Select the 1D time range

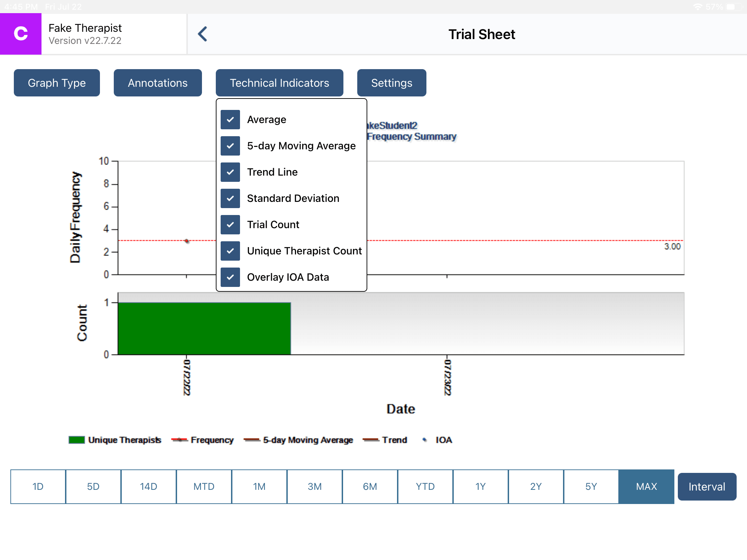[x=38, y=487]
